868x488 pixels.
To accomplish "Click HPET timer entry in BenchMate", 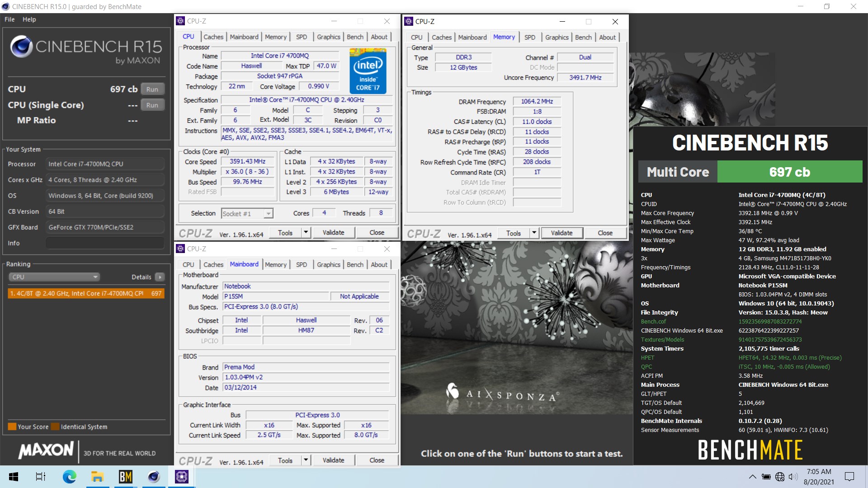I will (x=647, y=358).
